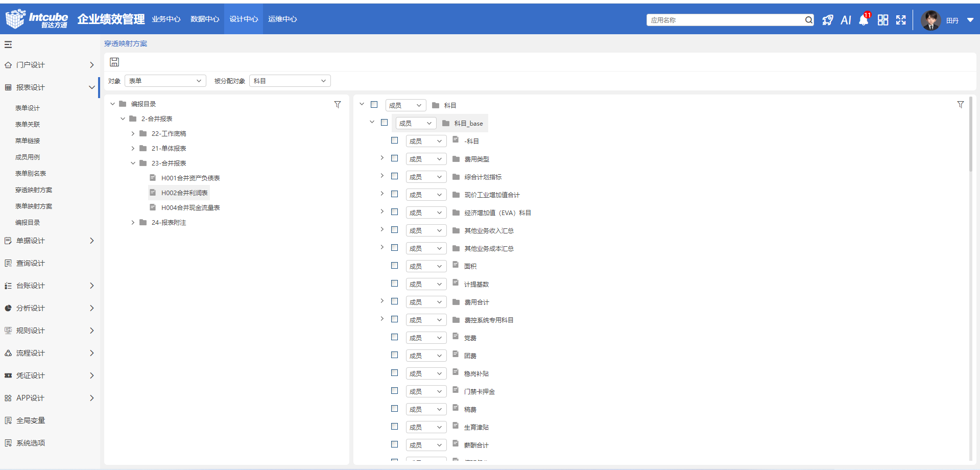This screenshot has width=980, height=470.
Task: Open the 被分配对象 dropdown
Action: [x=290, y=81]
